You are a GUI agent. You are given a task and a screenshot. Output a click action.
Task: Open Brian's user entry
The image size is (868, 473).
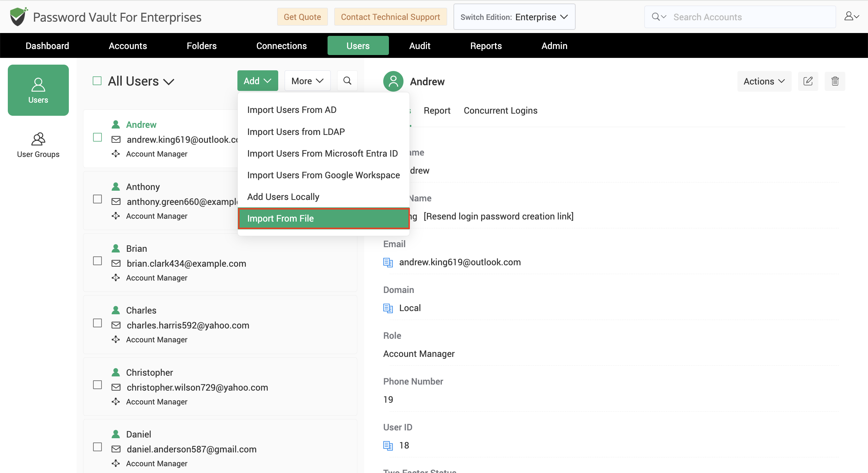coord(220,263)
